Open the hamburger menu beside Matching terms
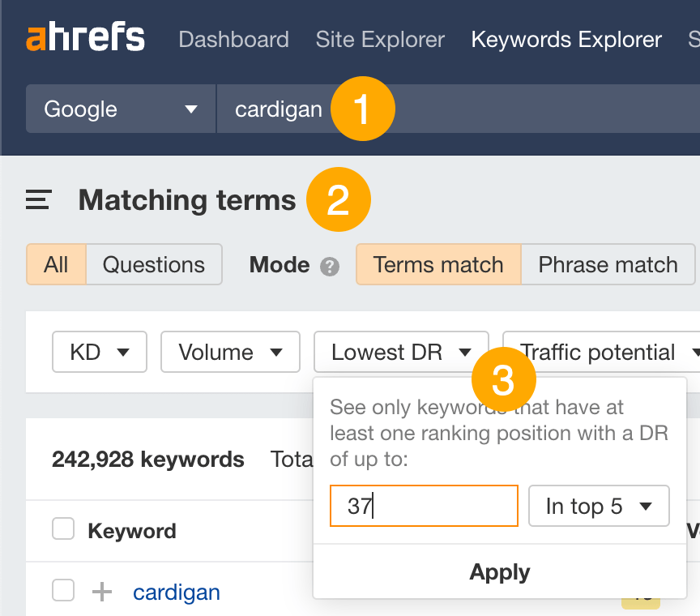700x616 pixels. (37, 199)
